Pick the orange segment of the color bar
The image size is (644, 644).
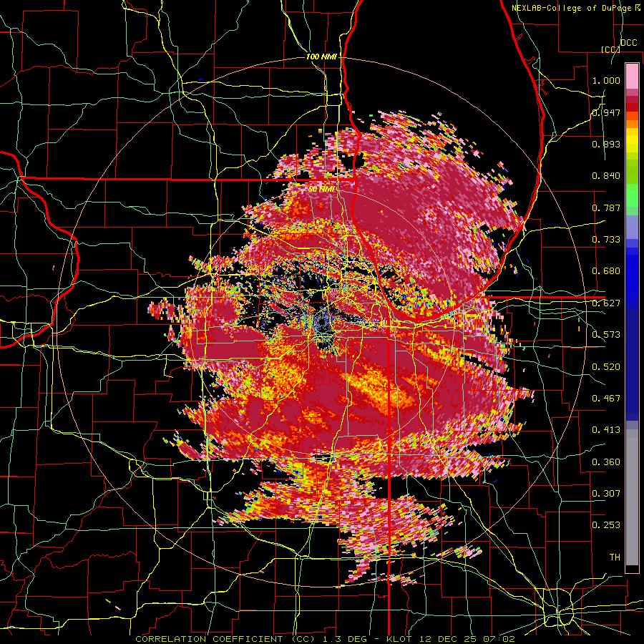632,124
